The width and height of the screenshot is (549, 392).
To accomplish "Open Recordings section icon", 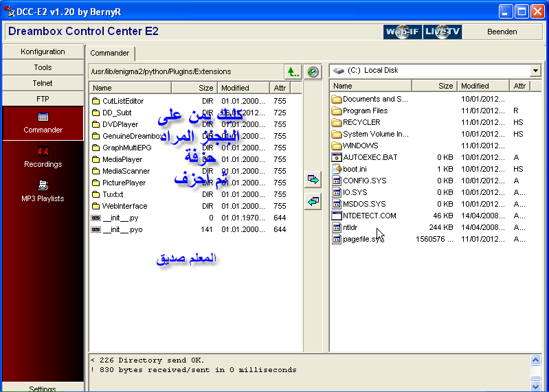I will pos(43,151).
